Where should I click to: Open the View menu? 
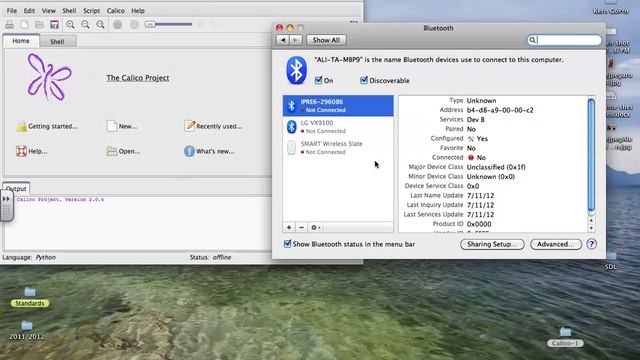49,11
